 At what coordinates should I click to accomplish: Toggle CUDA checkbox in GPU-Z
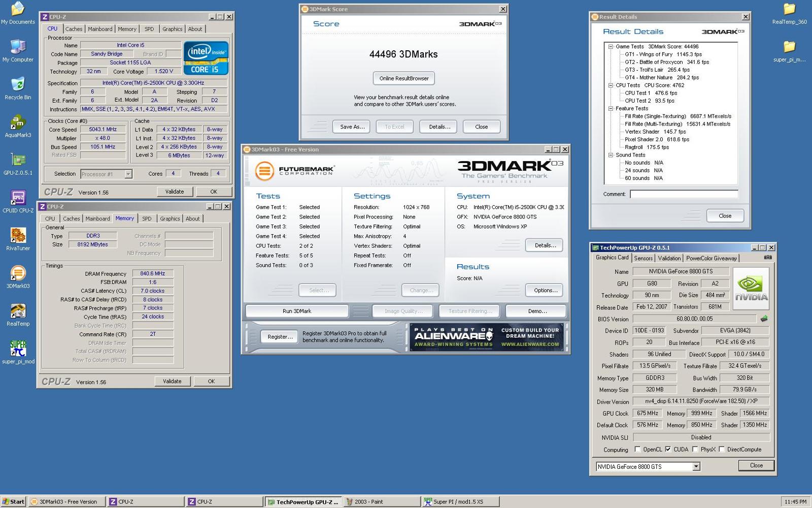coord(668,449)
